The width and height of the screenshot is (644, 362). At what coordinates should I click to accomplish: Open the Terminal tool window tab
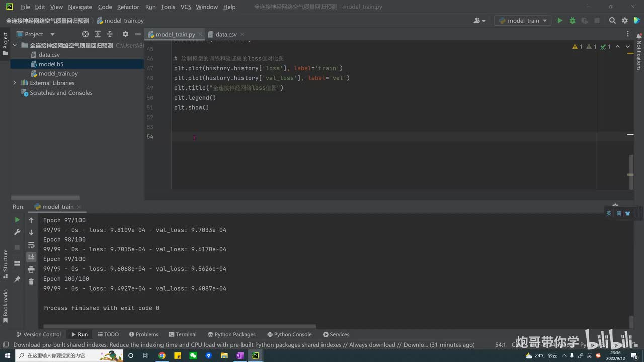pyautogui.click(x=183, y=334)
